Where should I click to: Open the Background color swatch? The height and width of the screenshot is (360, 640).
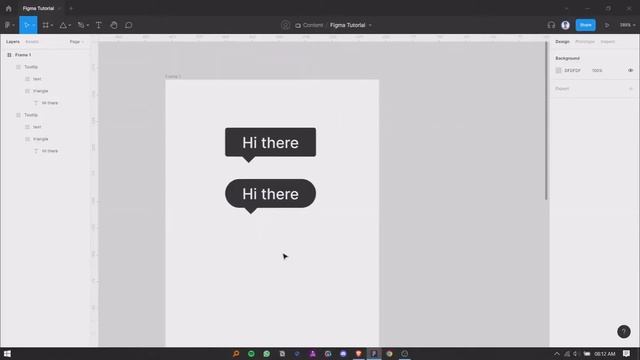click(x=558, y=70)
